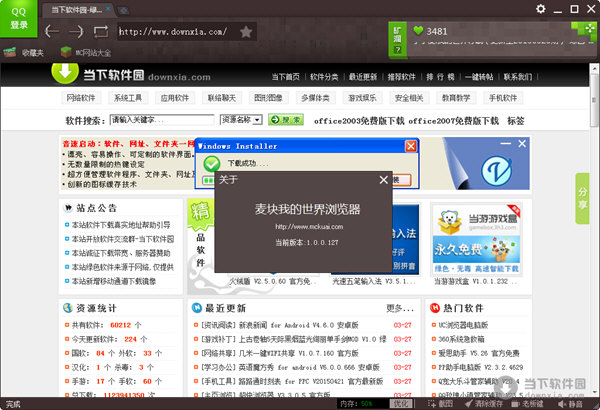Close the banner ad with its X icon

522,144
